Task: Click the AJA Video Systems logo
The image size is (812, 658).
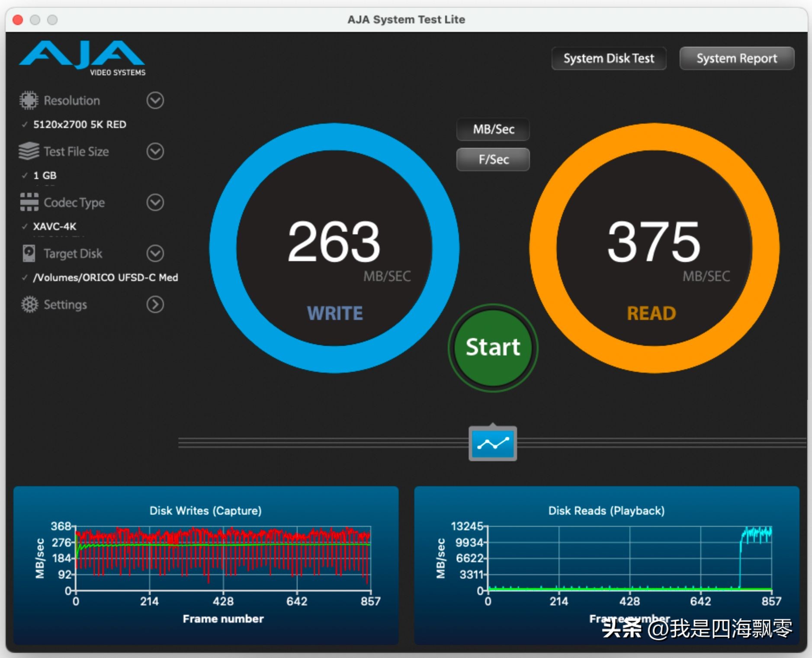Action: coord(82,58)
